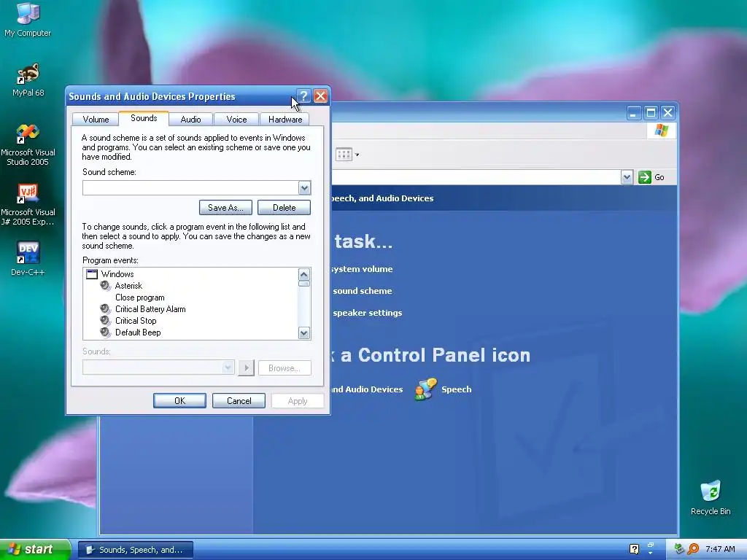Viewport: 747px width, 560px height.
Task: Open the Recycle Bin
Action: [x=711, y=497]
